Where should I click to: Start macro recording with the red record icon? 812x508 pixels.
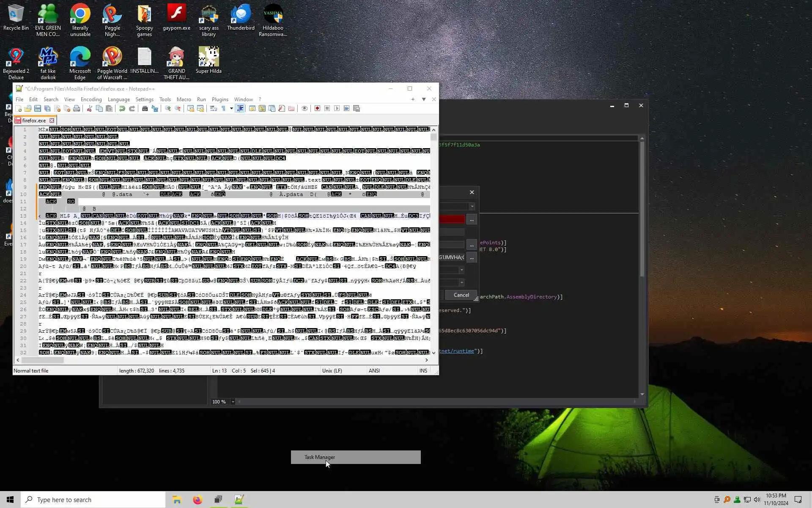317,108
